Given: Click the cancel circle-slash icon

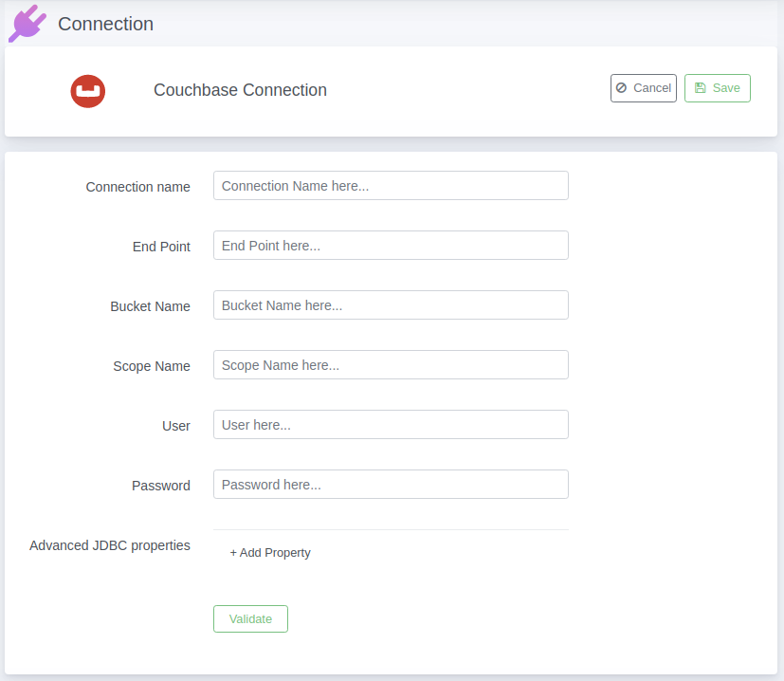Looking at the screenshot, I should pyautogui.click(x=621, y=88).
